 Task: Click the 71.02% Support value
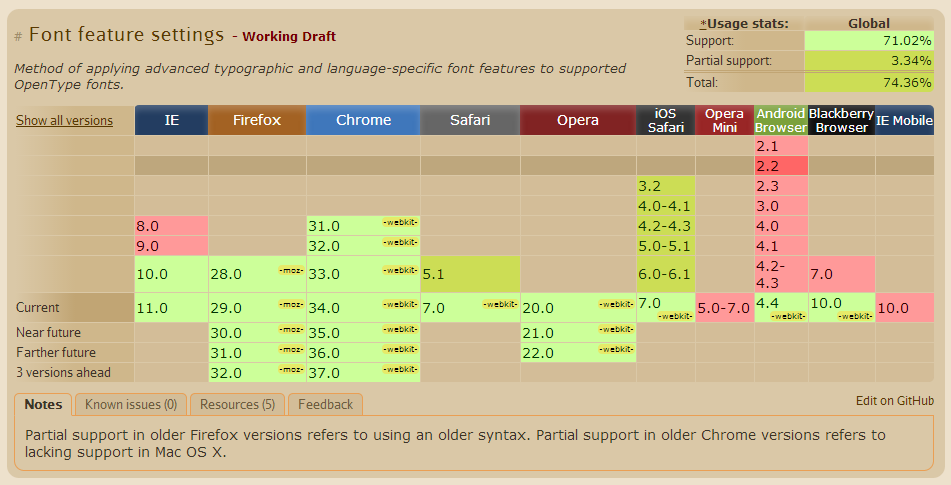[x=869, y=41]
